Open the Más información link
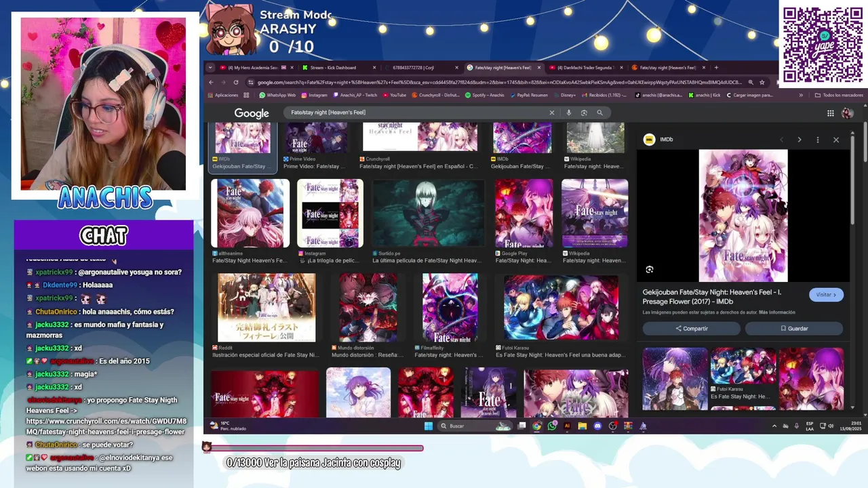The height and width of the screenshot is (488, 868). [x=777, y=312]
